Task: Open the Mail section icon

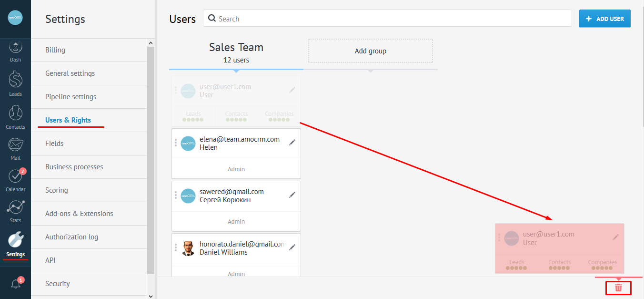Action: [x=15, y=144]
